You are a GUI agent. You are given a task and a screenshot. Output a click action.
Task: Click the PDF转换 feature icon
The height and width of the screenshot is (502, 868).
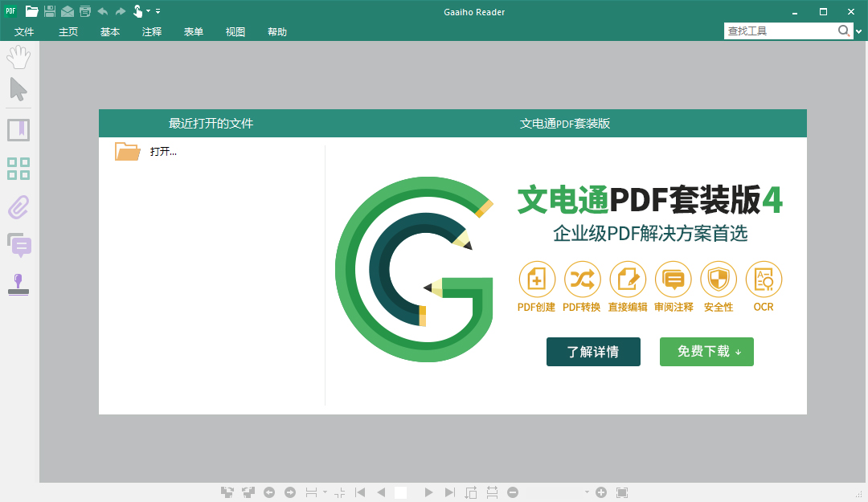pos(582,280)
